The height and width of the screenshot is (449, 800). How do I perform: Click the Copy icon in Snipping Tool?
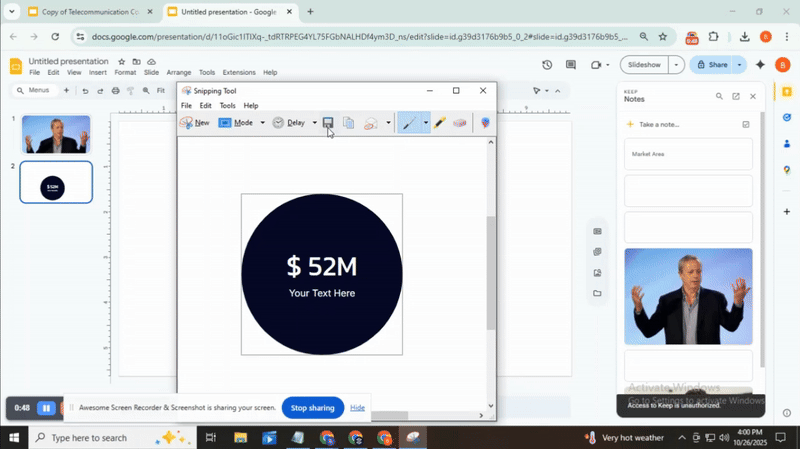click(x=348, y=123)
